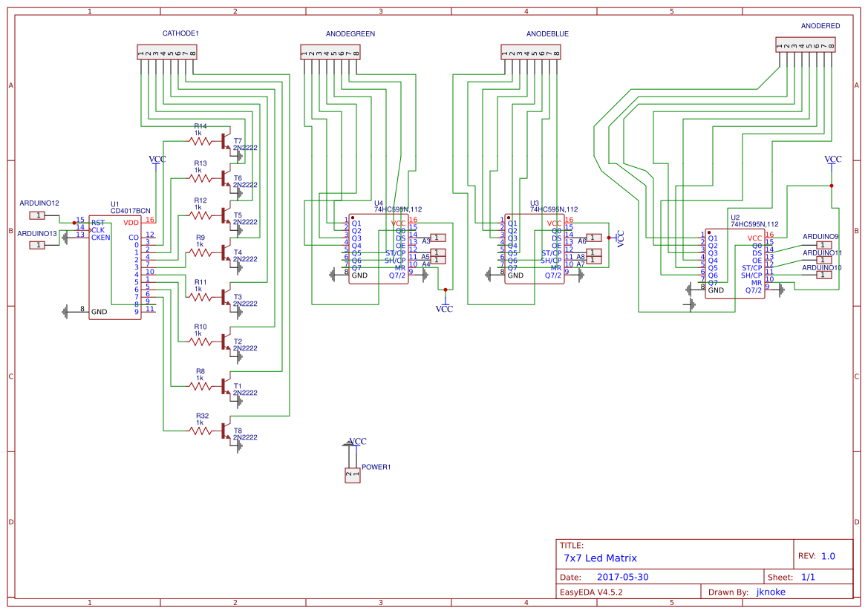Select the ARDUINO12 pin connector
The width and height of the screenshot is (868, 614).
point(37,215)
